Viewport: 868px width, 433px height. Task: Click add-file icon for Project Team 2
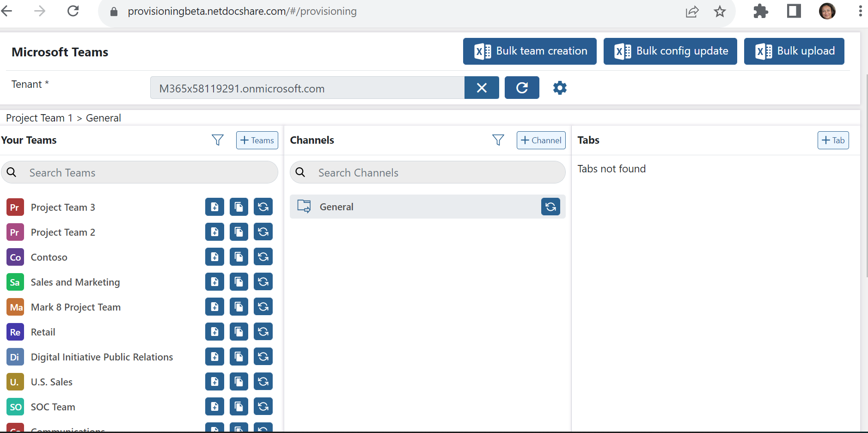(214, 232)
